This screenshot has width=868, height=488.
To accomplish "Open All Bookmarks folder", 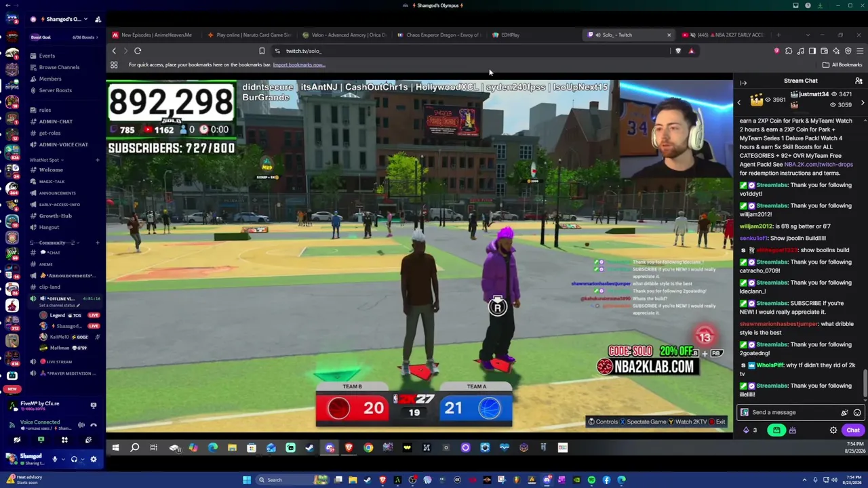I will click(842, 65).
